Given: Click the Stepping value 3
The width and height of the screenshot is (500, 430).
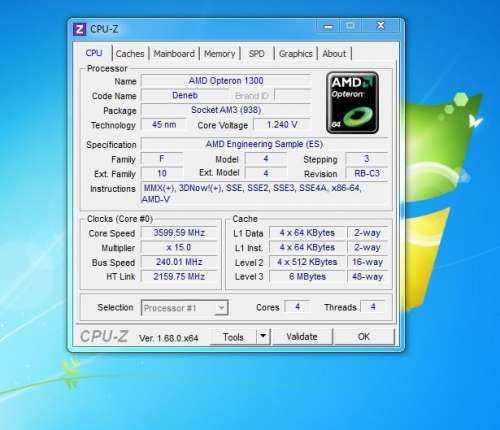Looking at the screenshot, I should [x=367, y=159].
